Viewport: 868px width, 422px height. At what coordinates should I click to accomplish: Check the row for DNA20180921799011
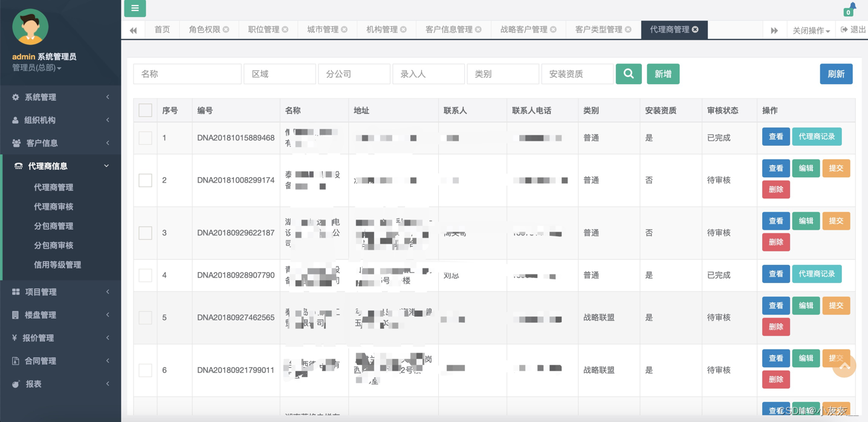tap(145, 370)
